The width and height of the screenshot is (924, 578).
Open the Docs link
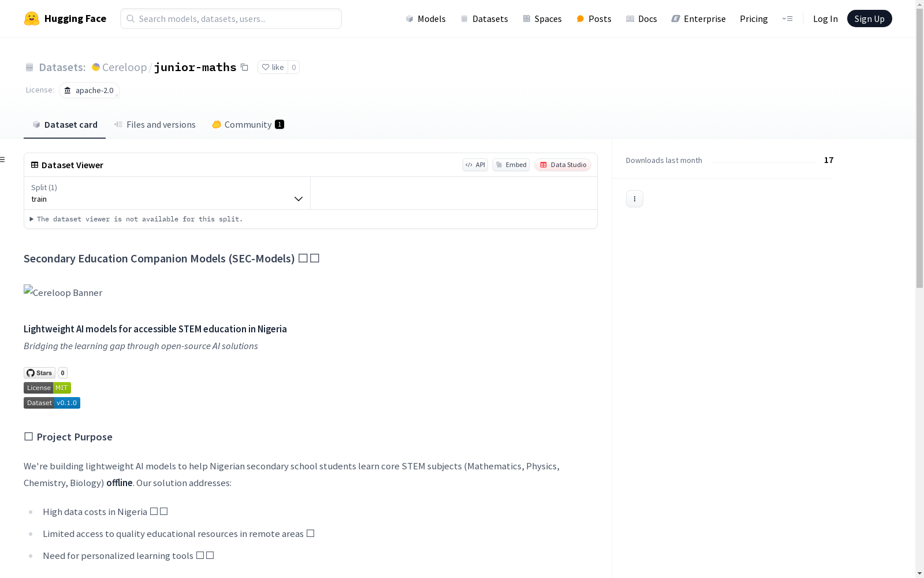click(642, 18)
